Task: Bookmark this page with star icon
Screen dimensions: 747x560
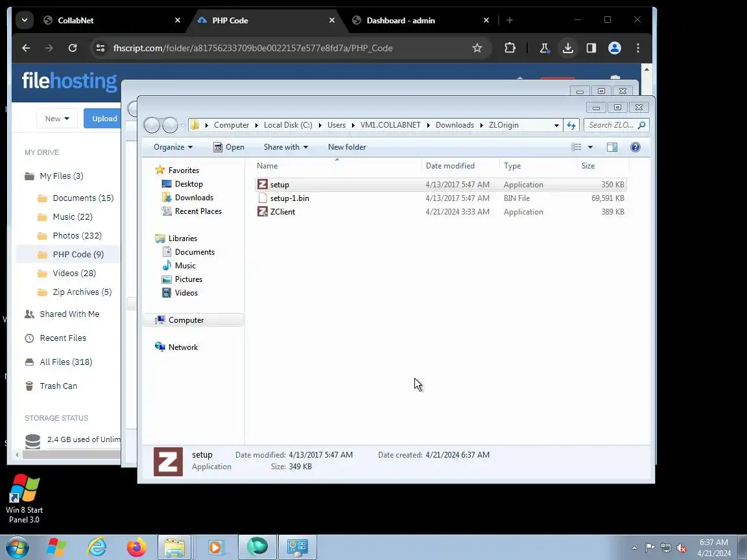Action: pyautogui.click(x=477, y=47)
